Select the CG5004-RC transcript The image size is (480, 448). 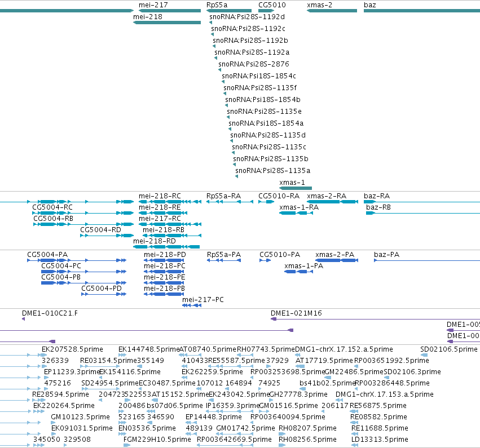[83, 213]
